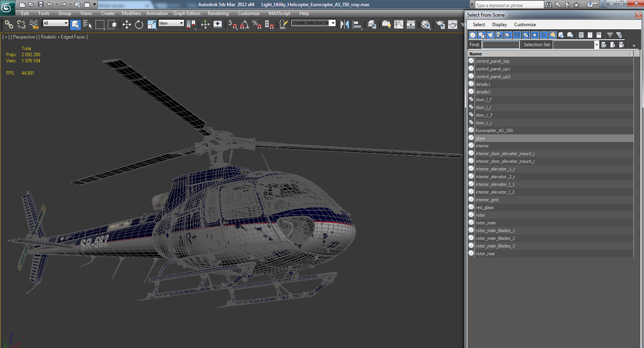Open the All selection filter dropdown
The width and height of the screenshot is (644, 348).
coord(56,23)
